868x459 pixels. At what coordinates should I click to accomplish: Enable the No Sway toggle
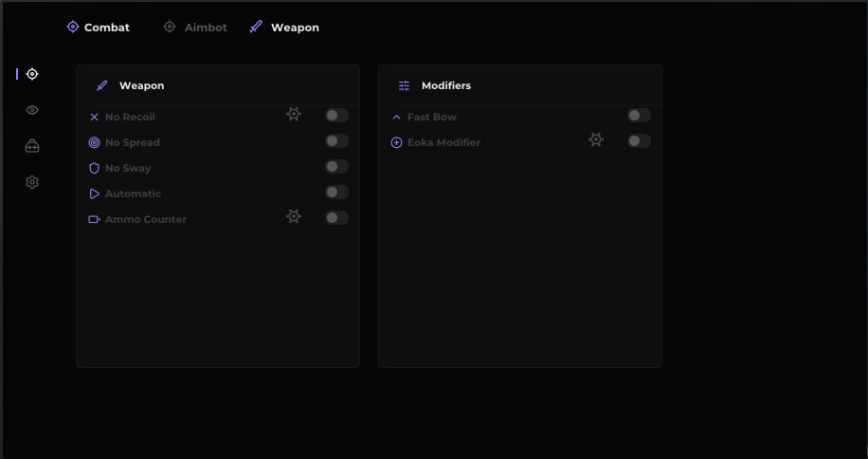click(336, 166)
